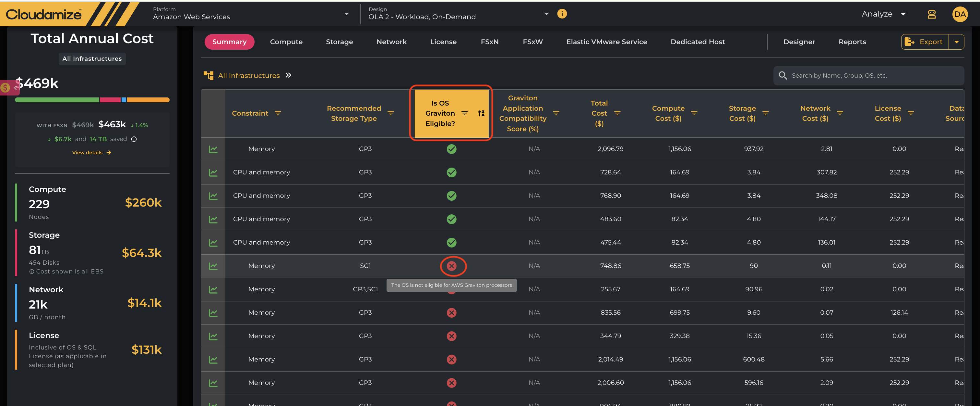Screen dimensions: 980x406
Task: Click the design info icon
Action: [562, 14]
